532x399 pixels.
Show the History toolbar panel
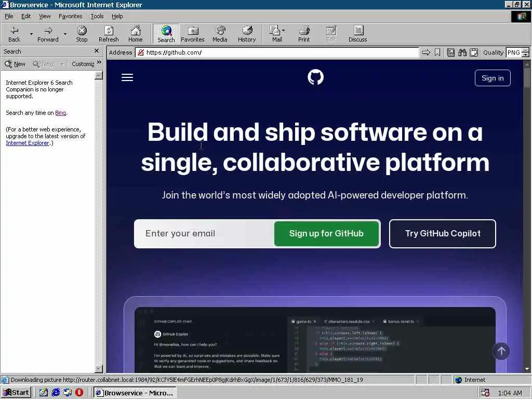click(247, 34)
